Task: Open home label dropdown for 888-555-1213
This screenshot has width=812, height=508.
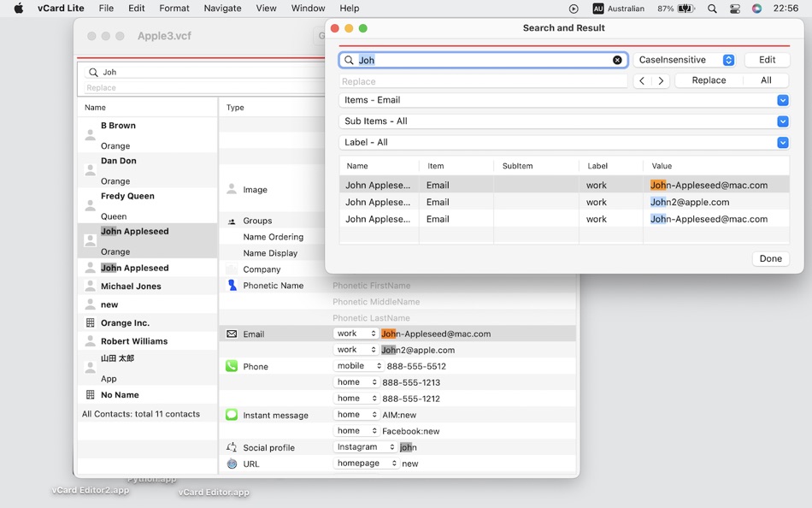Action: point(356,382)
